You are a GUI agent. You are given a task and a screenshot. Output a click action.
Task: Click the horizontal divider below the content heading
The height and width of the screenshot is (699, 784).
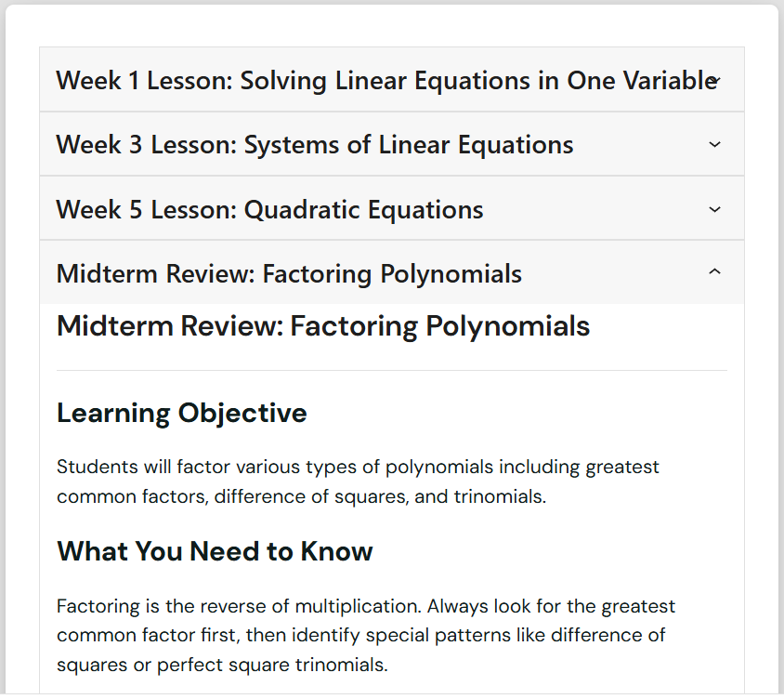pos(391,370)
